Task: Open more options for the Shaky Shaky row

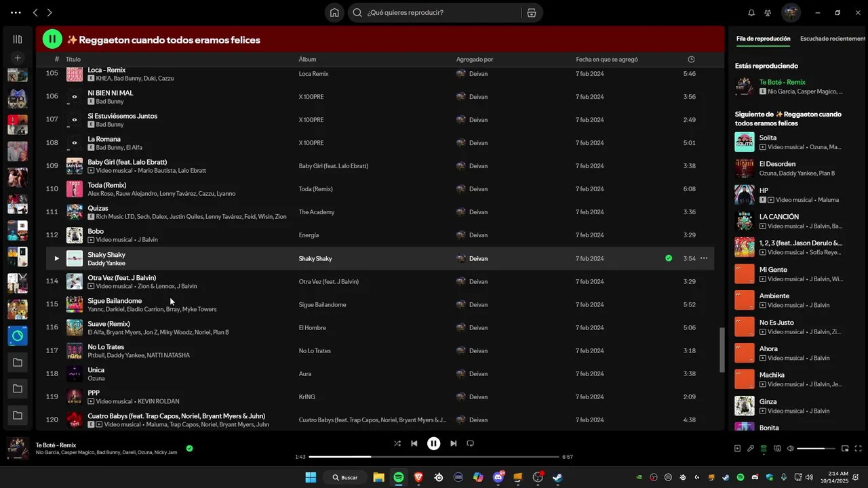Action: click(x=704, y=258)
